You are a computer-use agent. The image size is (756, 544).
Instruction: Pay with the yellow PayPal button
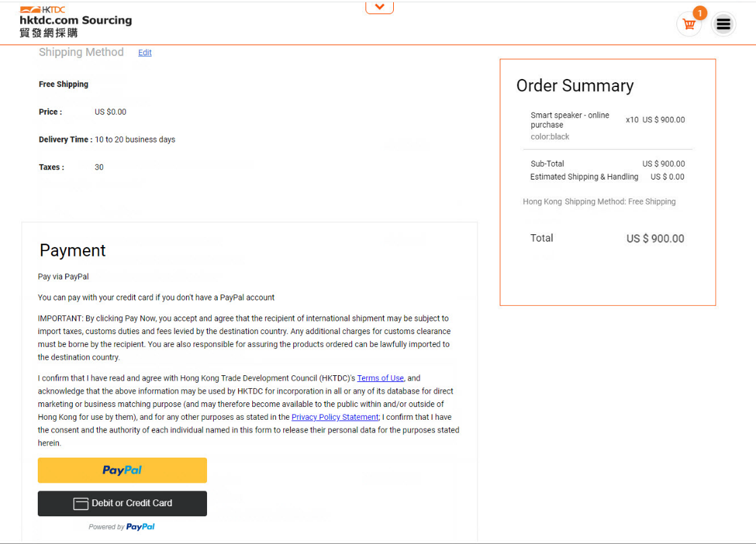point(123,470)
